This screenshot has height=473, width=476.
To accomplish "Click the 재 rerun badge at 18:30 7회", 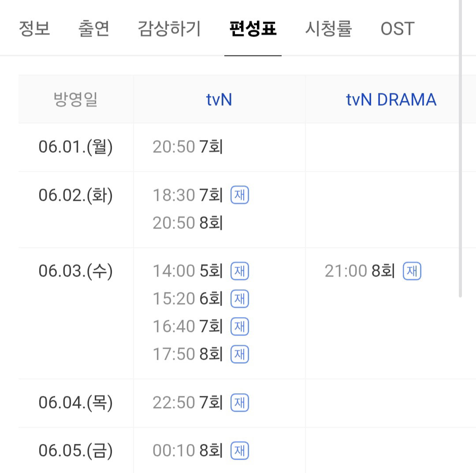I will click(240, 195).
